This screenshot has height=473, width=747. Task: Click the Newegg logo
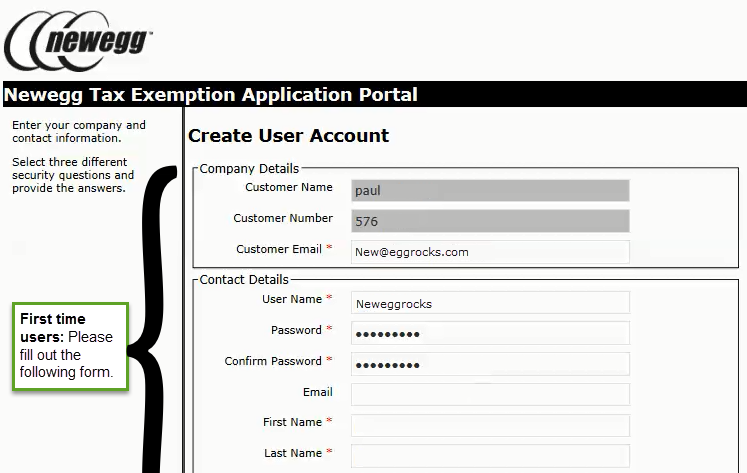pyautogui.click(x=79, y=40)
